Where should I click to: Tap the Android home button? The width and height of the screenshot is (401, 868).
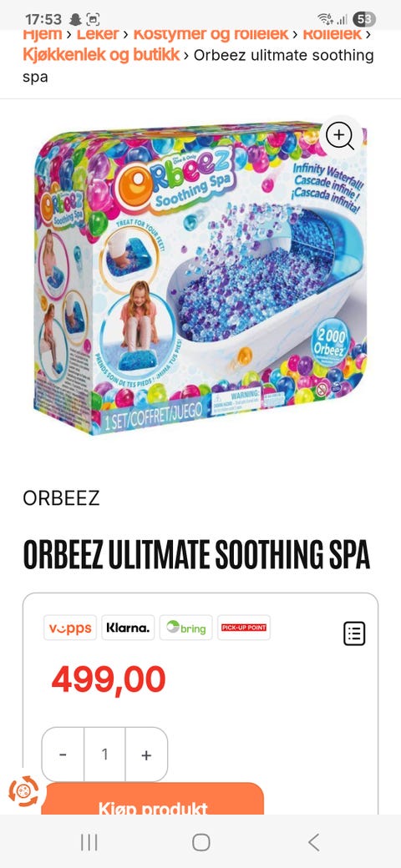(x=200, y=842)
